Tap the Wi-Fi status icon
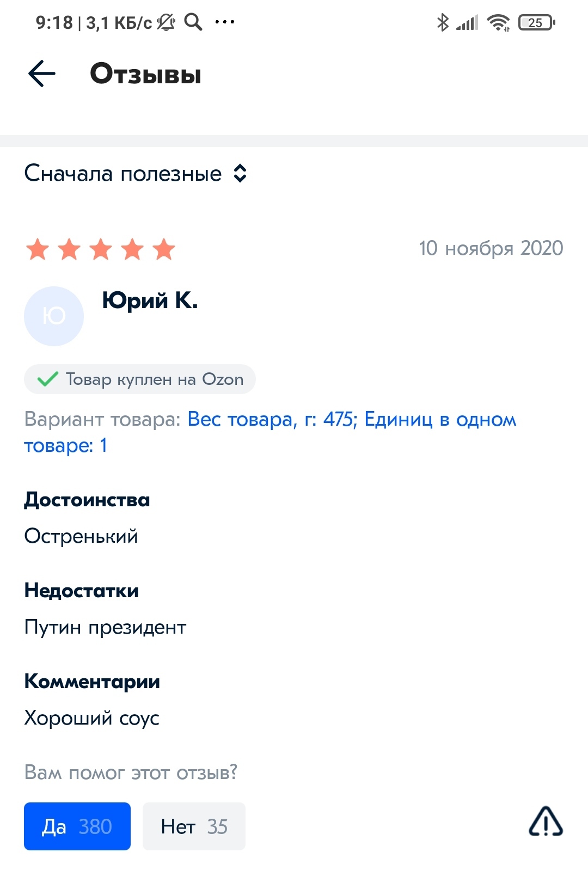The image size is (588, 877). (x=498, y=22)
